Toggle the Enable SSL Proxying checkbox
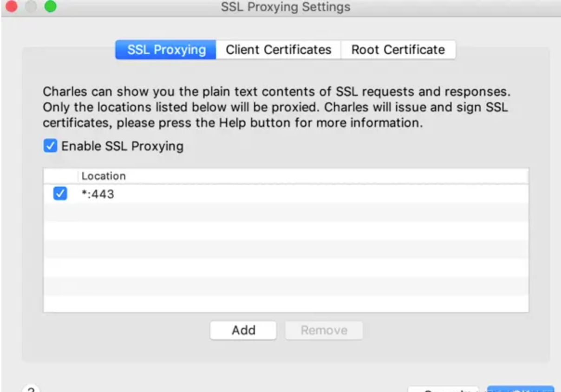561x392 pixels. 50,146
